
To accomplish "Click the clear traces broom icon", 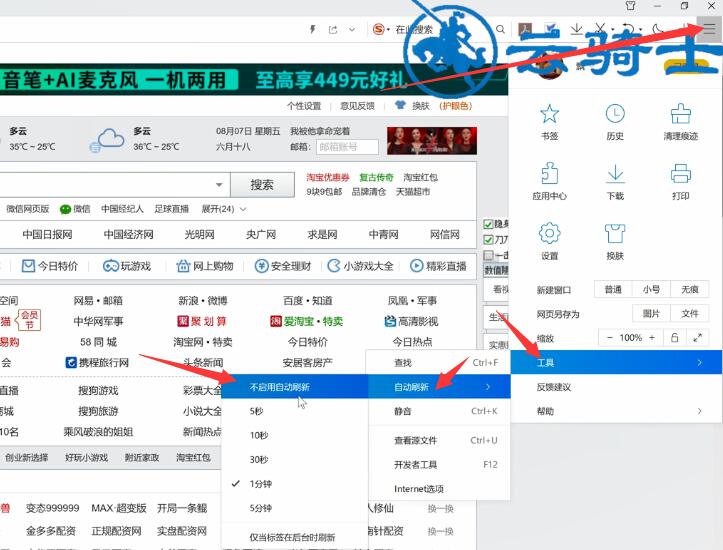I will click(x=680, y=114).
